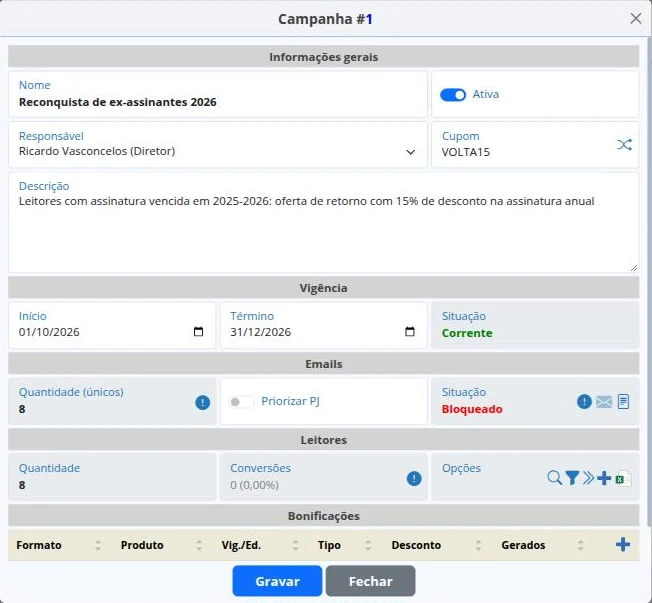Click the Fechar button

(x=370, y=581)
